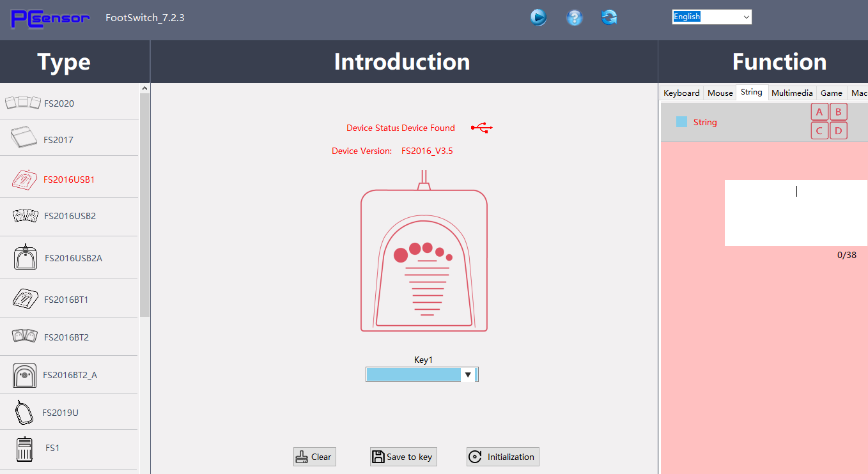Select the FS1 device icon

pos(24,448)
